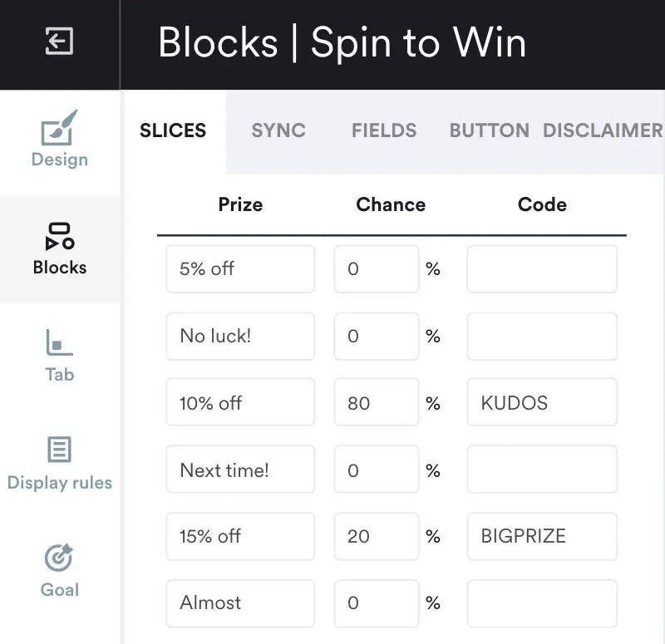Select the BIGPRIZE code field
665x644 pixels.
541,536
